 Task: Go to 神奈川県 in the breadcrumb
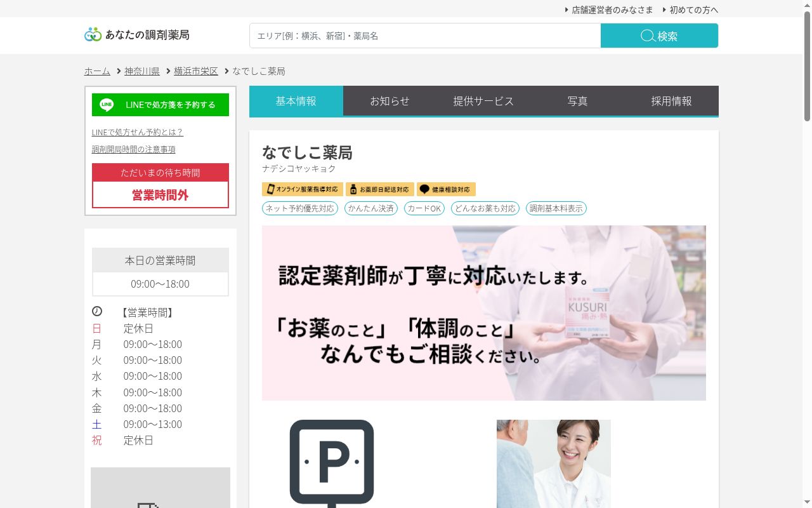tap(142, 71)
